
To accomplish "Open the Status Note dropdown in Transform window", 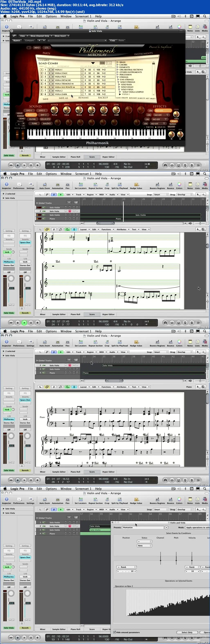I will click(144, 546).
